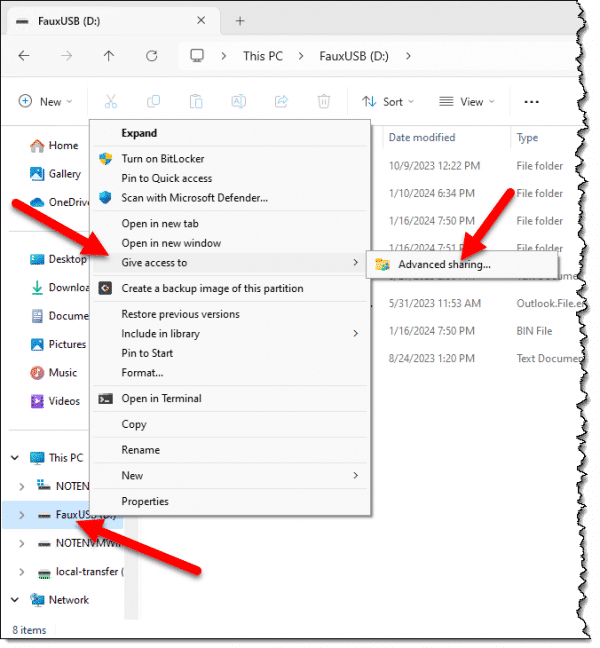The width and height of the screenshot is (600, 648).
Task: Select Advanced sharing... submenu item
Action: point(444,265)
